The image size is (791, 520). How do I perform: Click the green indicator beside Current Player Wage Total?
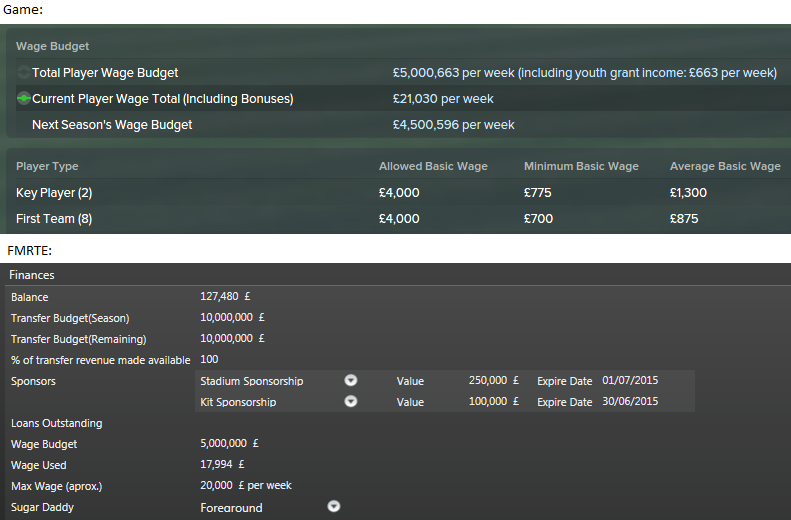click(23, 99)
